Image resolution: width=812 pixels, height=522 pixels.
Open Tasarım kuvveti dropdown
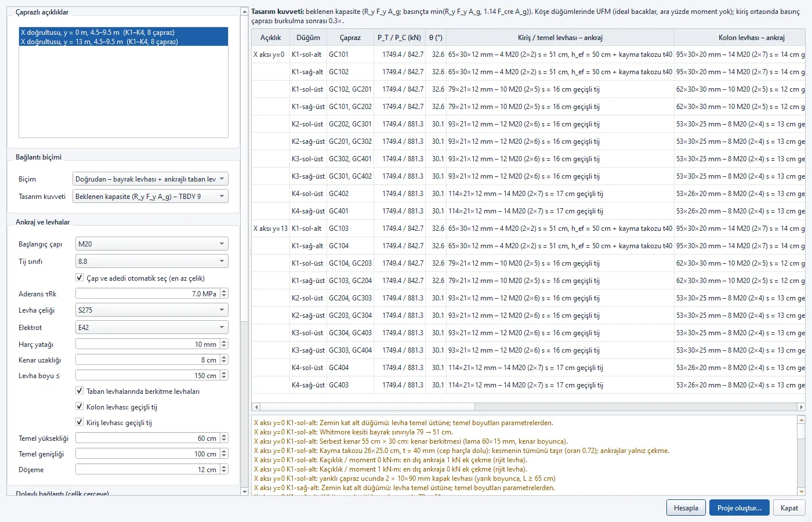[x=150, y=197]
